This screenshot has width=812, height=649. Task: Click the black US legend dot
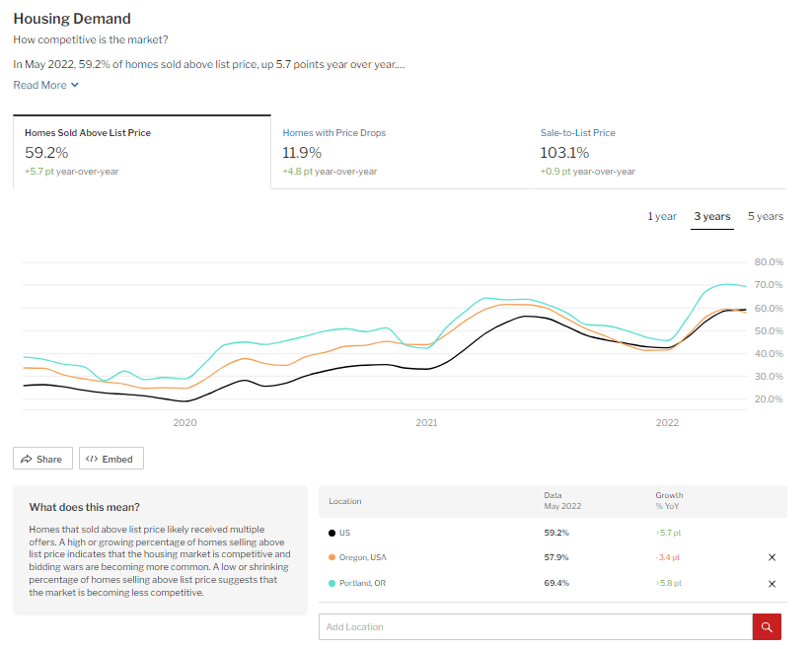click(332, 533)
